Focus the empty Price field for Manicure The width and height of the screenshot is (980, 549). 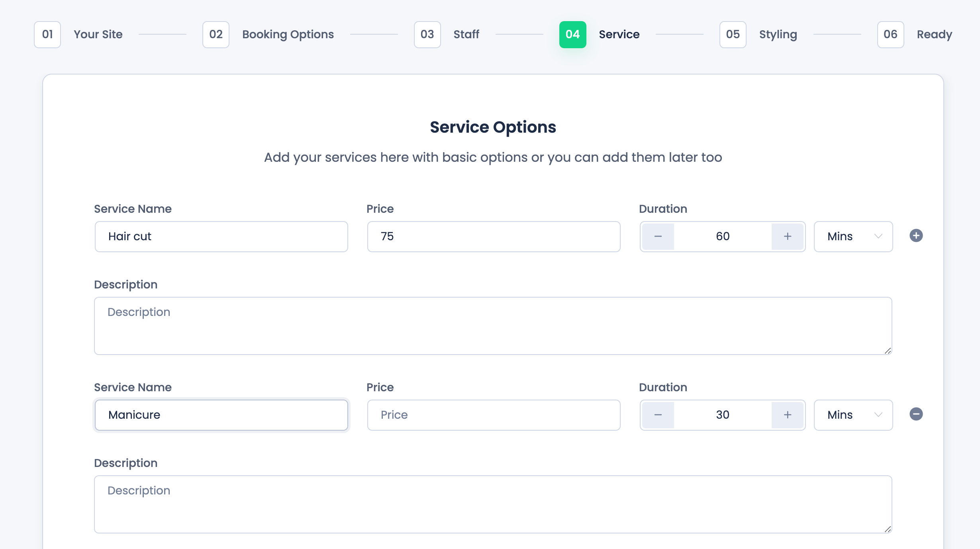coord(494,415)
